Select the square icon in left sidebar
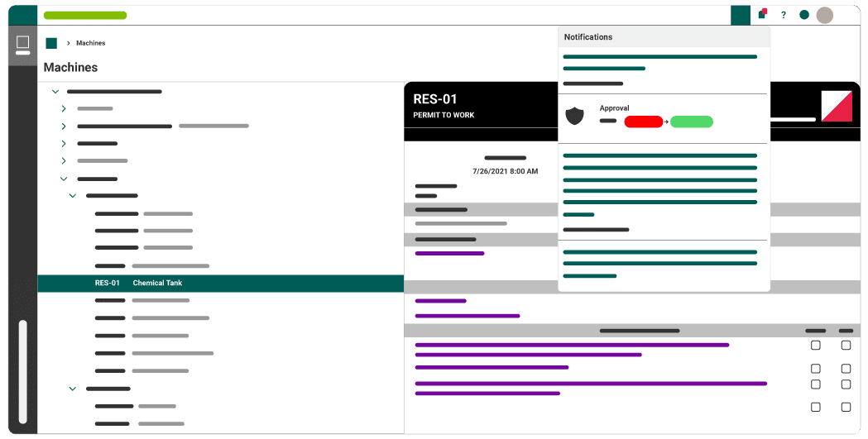The width and height of the screenshot is (868, 439). click(x=22, y=42)
